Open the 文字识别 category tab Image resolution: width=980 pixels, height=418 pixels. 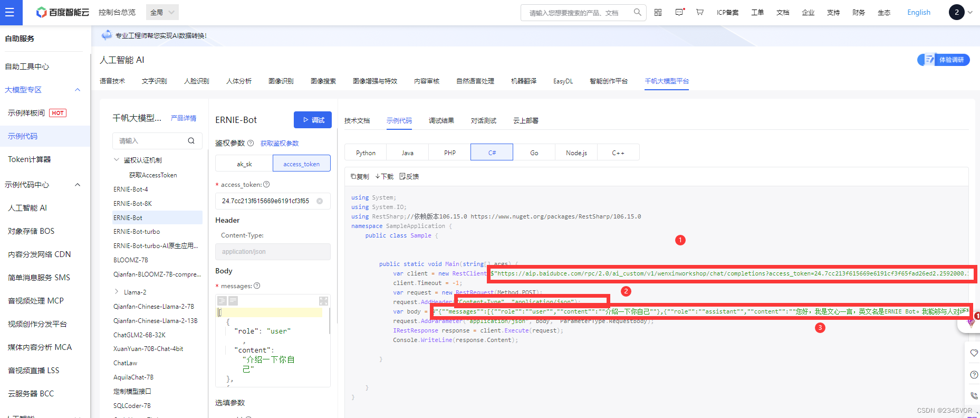pos(155,81)
